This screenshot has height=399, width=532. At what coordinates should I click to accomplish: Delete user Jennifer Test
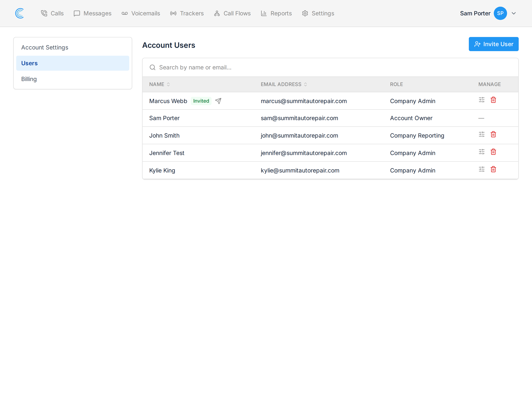pos(493,152)
